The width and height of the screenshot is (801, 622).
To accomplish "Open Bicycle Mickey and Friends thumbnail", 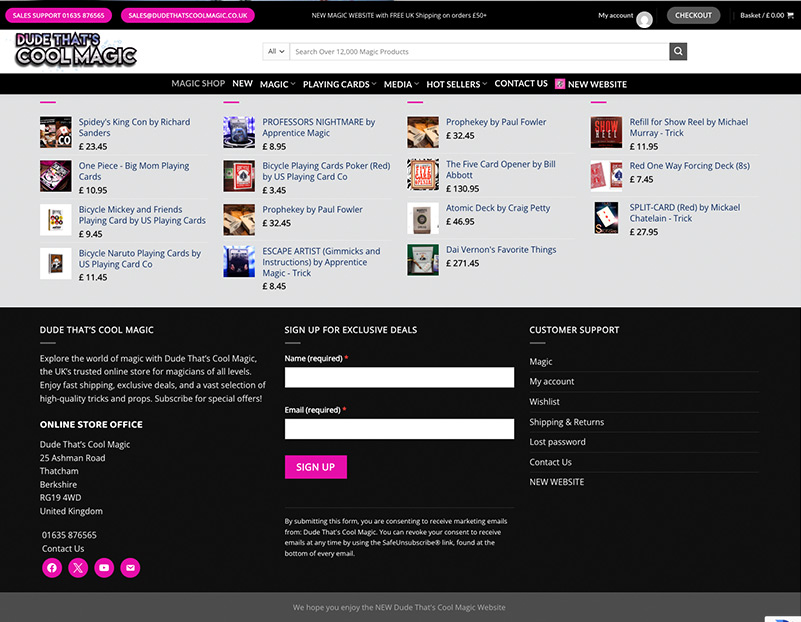I will (56, 220).
